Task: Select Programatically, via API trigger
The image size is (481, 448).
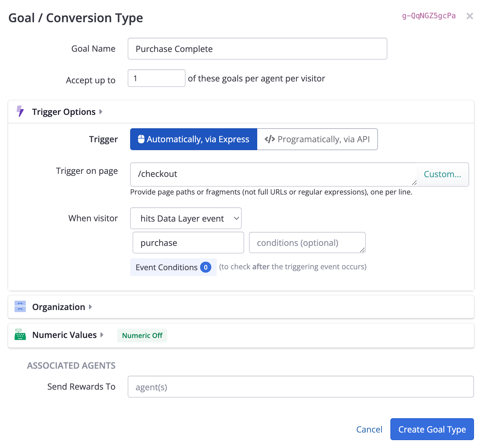Action: (317, 139)
